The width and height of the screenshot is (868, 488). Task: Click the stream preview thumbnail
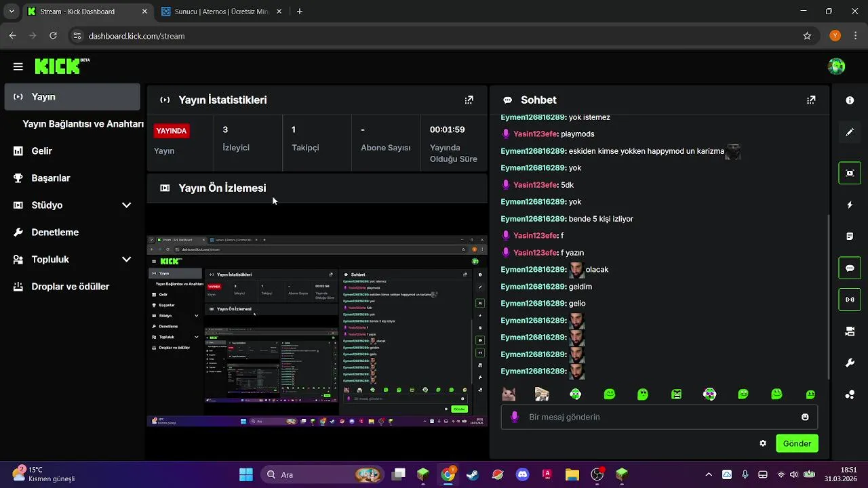click(317, 331)
